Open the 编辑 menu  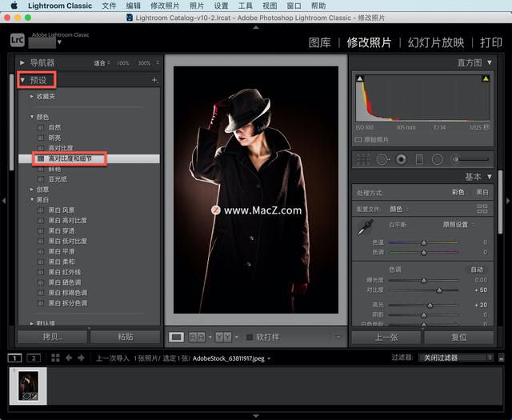click(134, 6)
